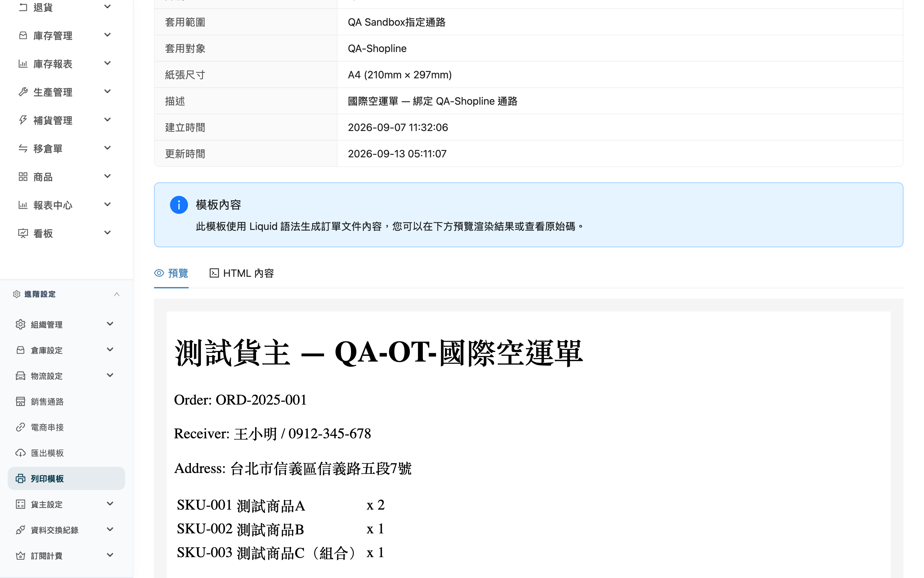This screenshot has width=924, height=578.
Task: Click the 匯出模板 cloud download icon
Action: 21,453
